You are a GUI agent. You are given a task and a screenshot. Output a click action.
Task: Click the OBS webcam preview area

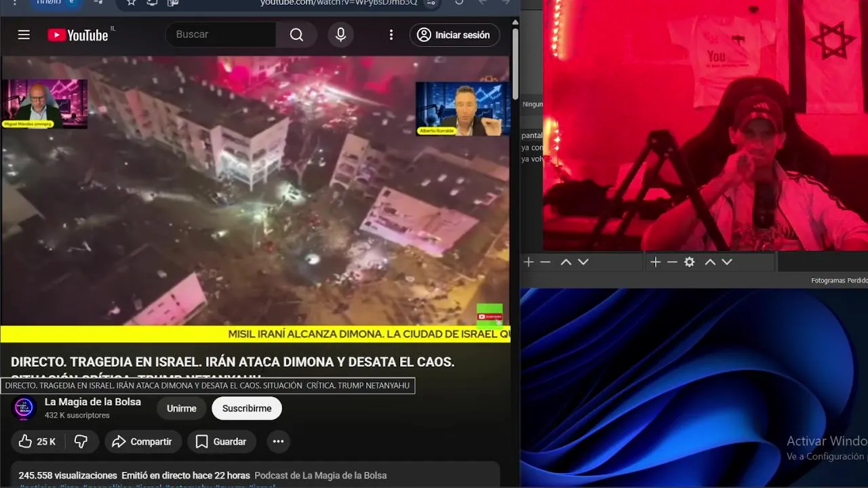point(705,125)
